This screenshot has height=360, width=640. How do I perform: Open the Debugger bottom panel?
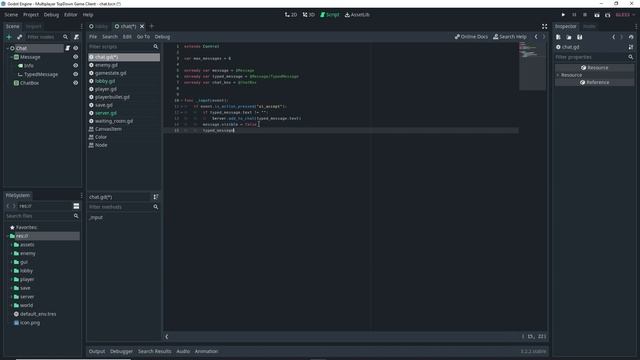coord(121,351)
